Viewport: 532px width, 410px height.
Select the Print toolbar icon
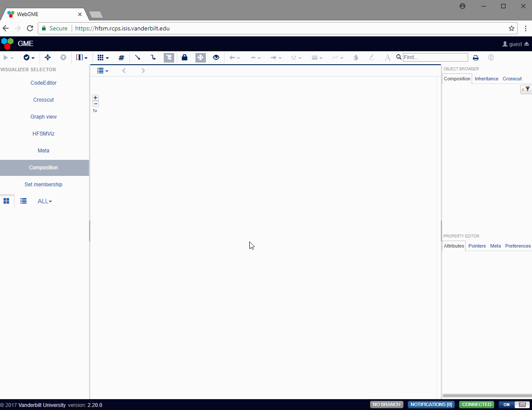click(x=476, y=57)
